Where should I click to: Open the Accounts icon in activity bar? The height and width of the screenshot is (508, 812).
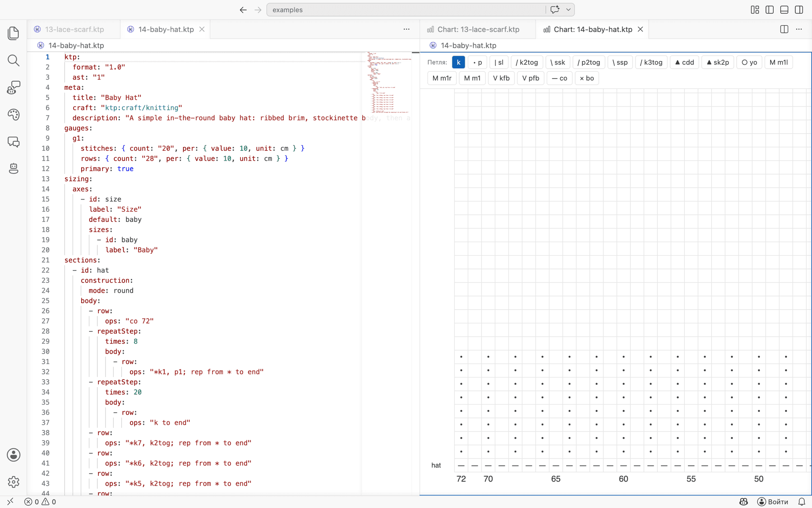14,455
